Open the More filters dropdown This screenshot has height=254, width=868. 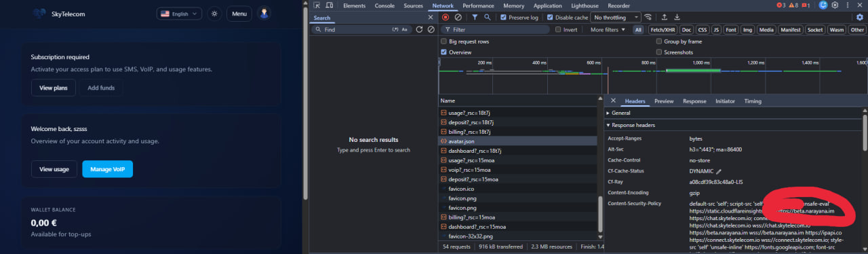click(x=608, y=29)
